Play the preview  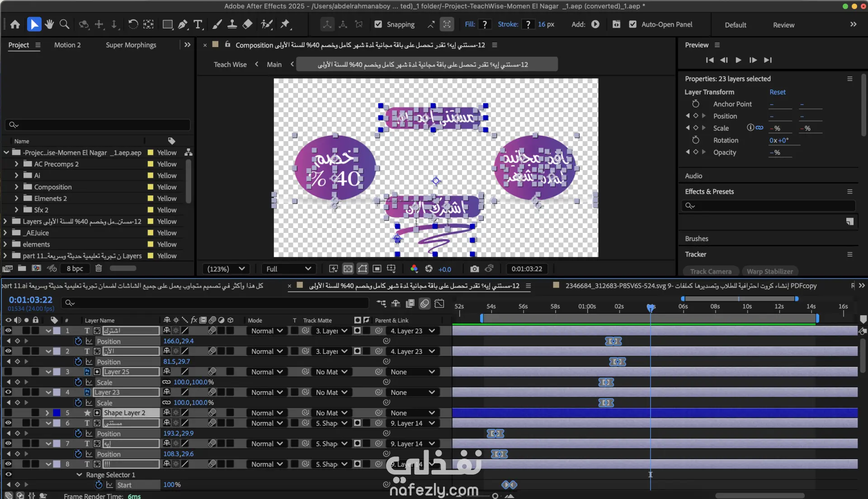coord(738,60)
